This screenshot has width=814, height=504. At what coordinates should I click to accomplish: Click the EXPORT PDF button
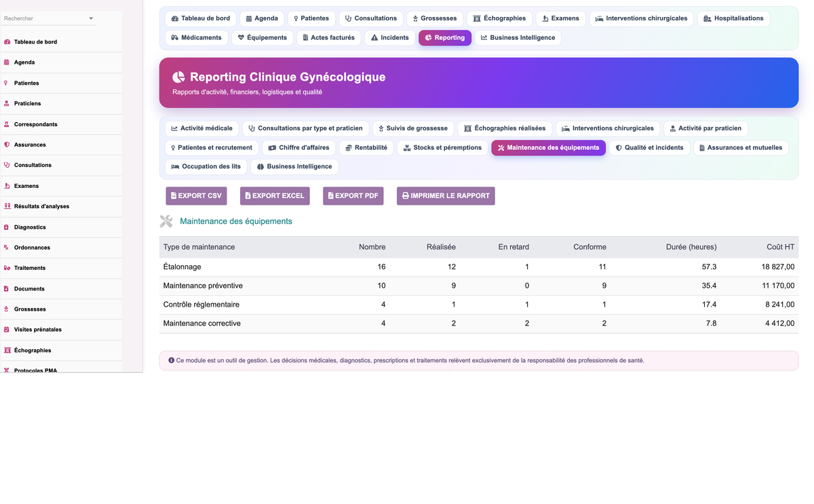353,196
